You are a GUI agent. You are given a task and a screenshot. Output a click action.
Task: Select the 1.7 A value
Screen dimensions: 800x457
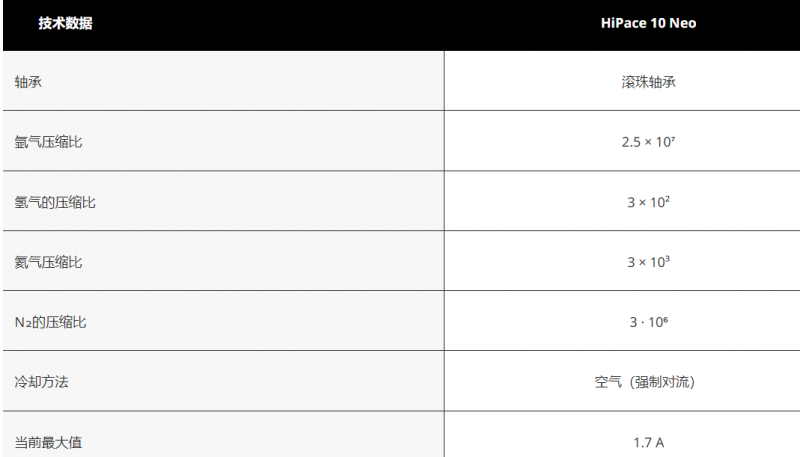648,442
